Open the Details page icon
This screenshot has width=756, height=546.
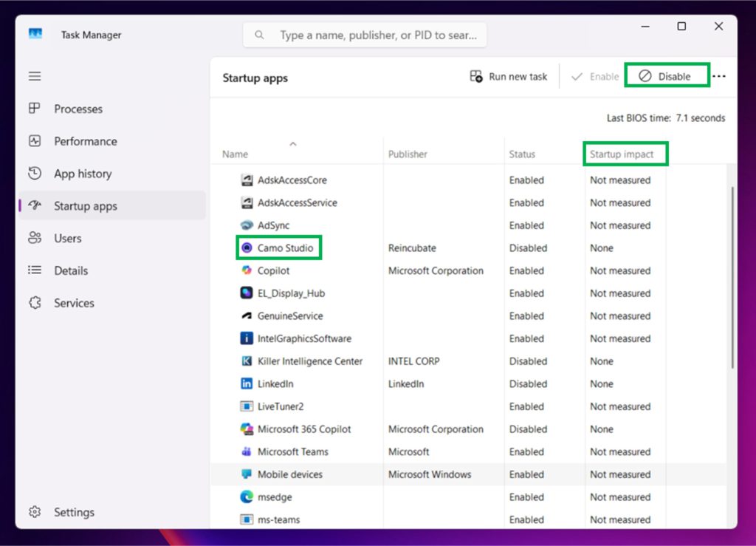[35, 270]
